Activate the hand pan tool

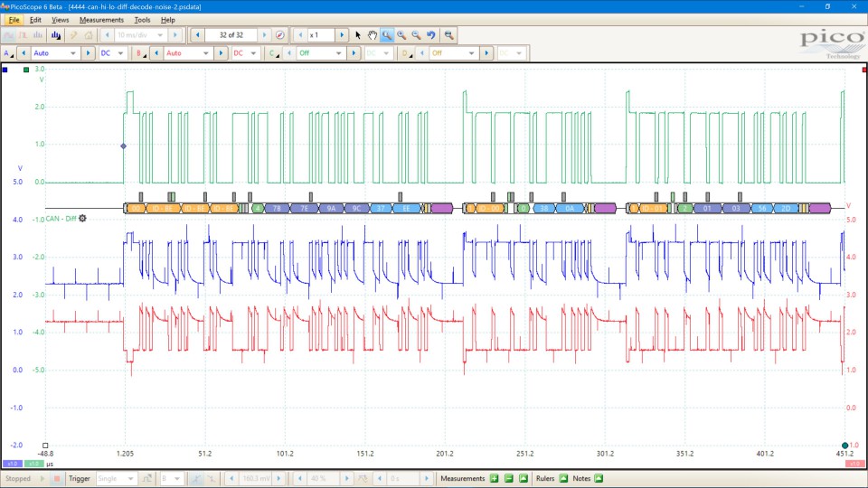[372, 35]
